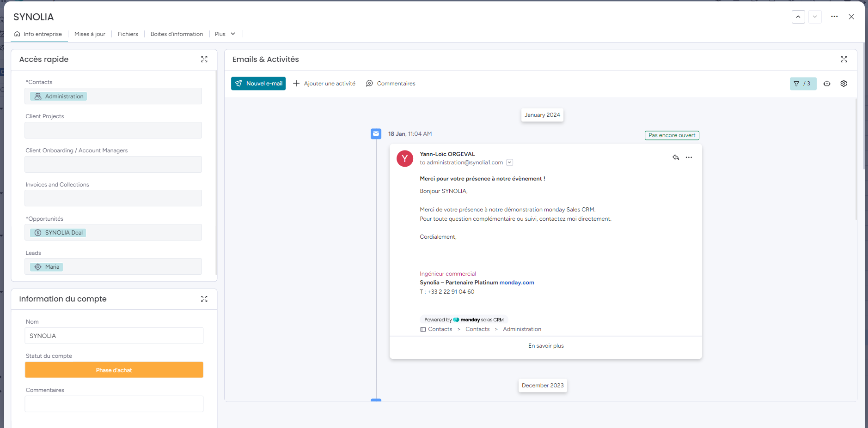
Task: Expand the Emails & Activités panel to fullscreen
Action: coord(844,60)
